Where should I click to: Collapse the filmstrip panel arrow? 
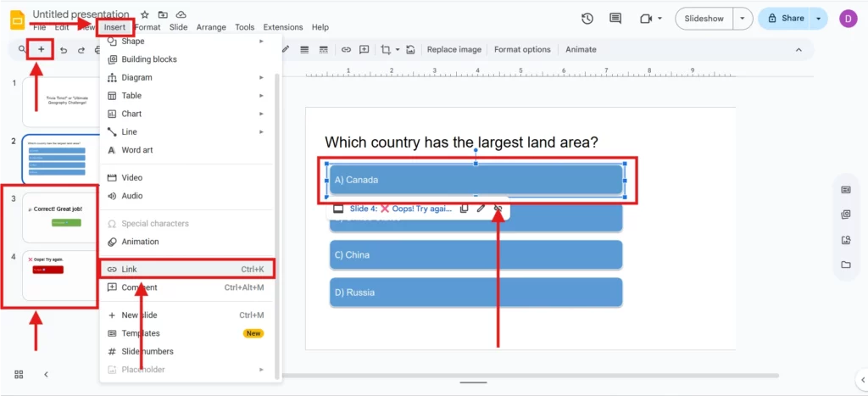click(46, 374)
